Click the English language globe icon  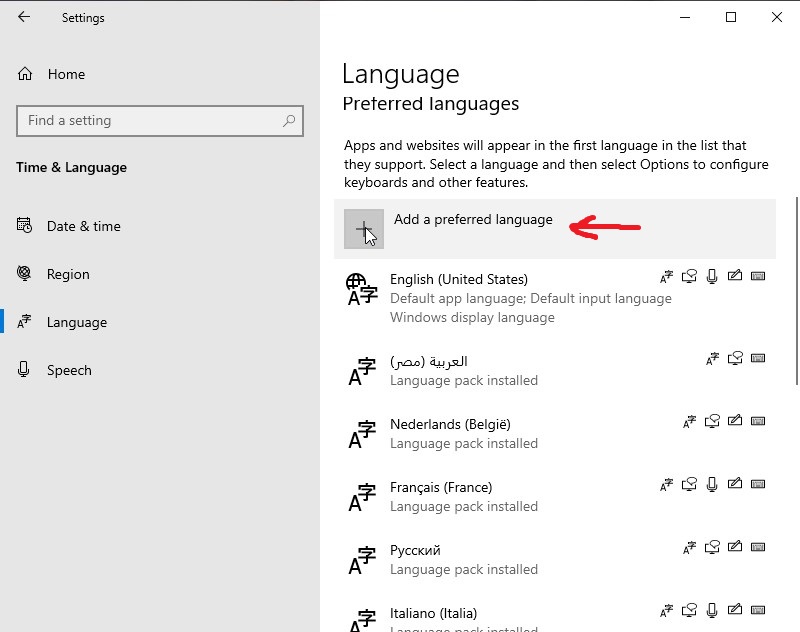362,289
